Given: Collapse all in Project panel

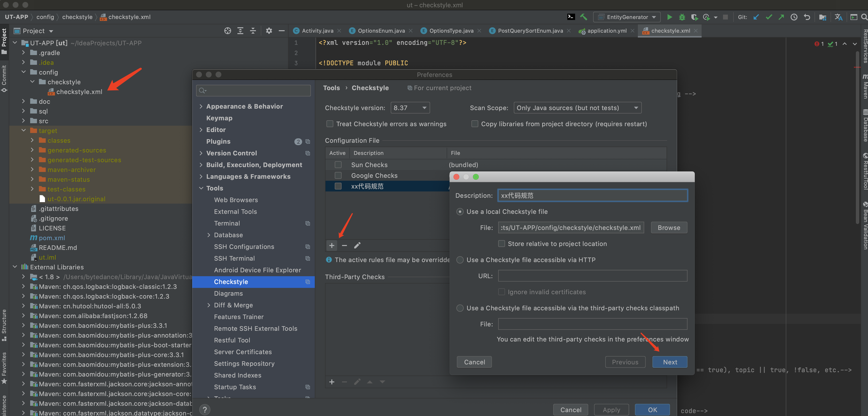Looking at the screenshot, I should [x=253, y=31].
